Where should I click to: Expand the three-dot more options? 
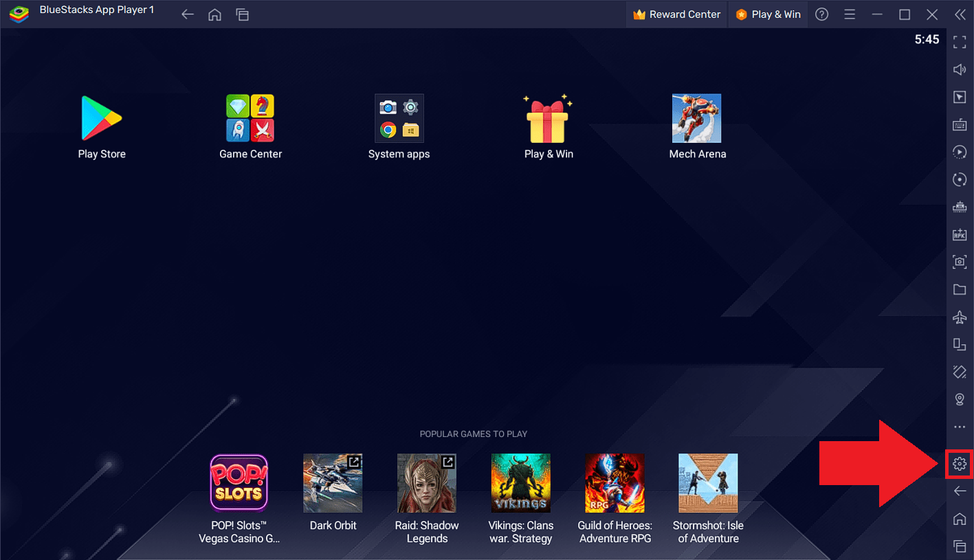tap(960, 427)
